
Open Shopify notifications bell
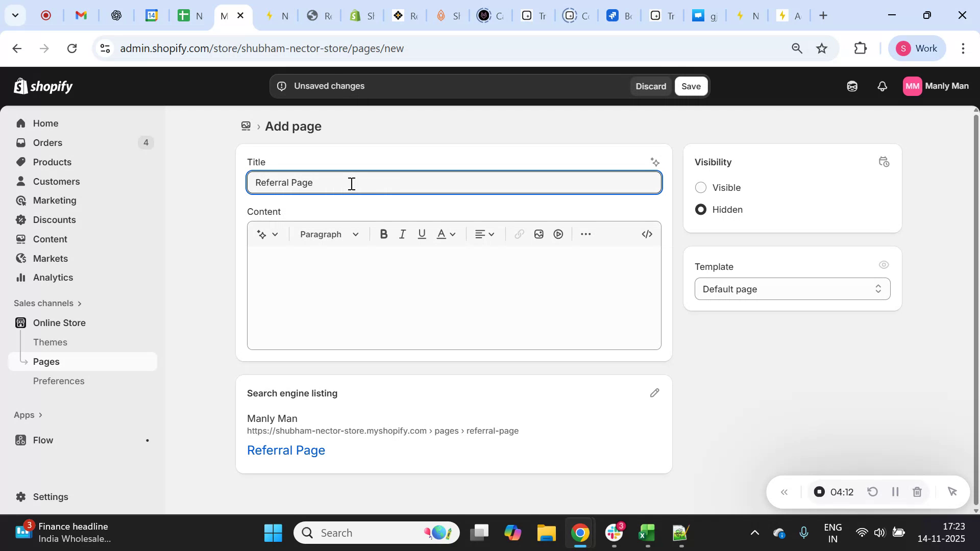883,86
